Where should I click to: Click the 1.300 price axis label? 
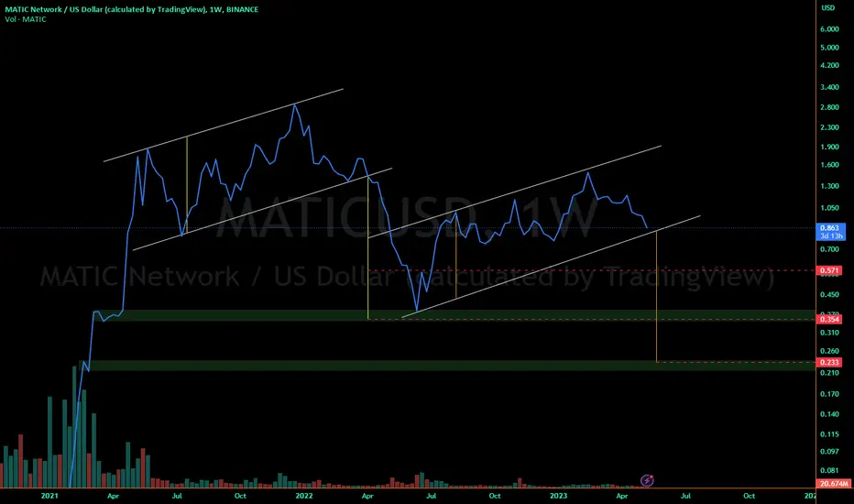coord(829,186)
